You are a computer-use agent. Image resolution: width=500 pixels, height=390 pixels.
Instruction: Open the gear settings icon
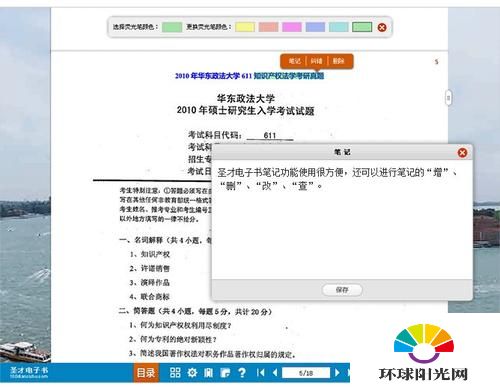[192, 372]
